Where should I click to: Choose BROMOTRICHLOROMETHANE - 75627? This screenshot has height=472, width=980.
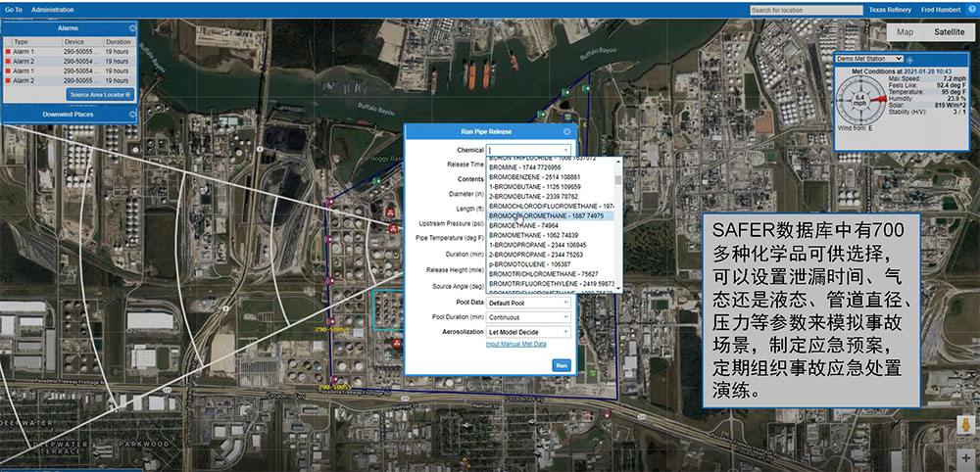click(x=550, y=273)
